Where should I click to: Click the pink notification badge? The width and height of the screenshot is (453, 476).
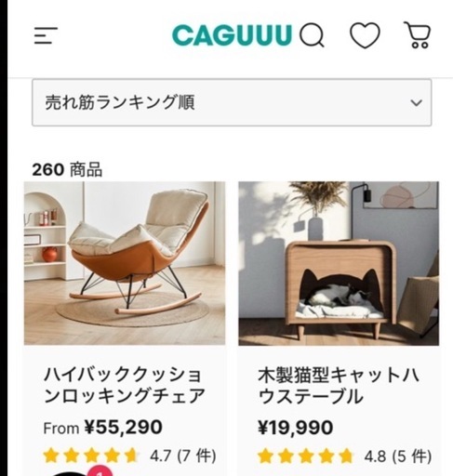pos(100,471)
